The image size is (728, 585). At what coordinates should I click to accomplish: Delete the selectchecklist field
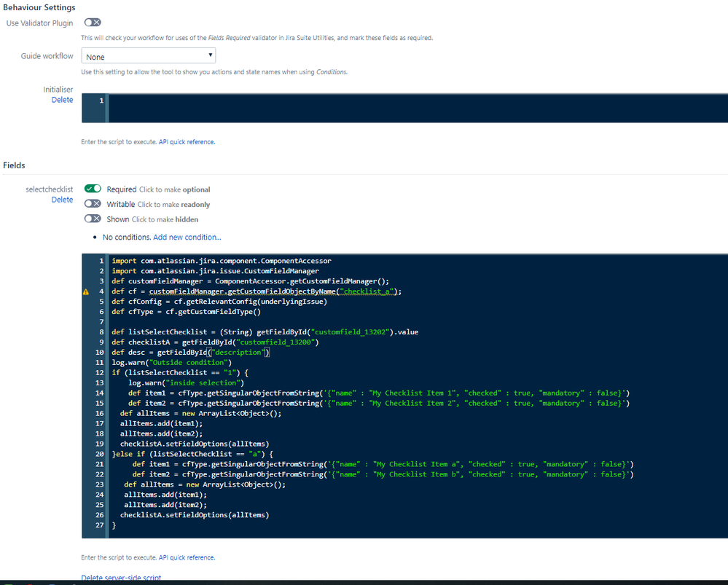pyautogui.click(x=62, y=199)
